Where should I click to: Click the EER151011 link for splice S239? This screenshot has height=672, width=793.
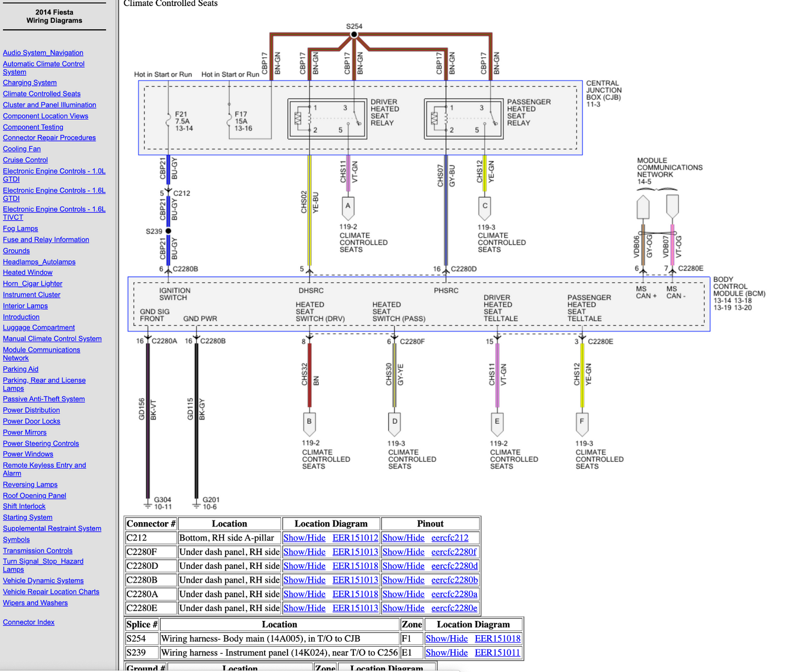pos(497,653)
